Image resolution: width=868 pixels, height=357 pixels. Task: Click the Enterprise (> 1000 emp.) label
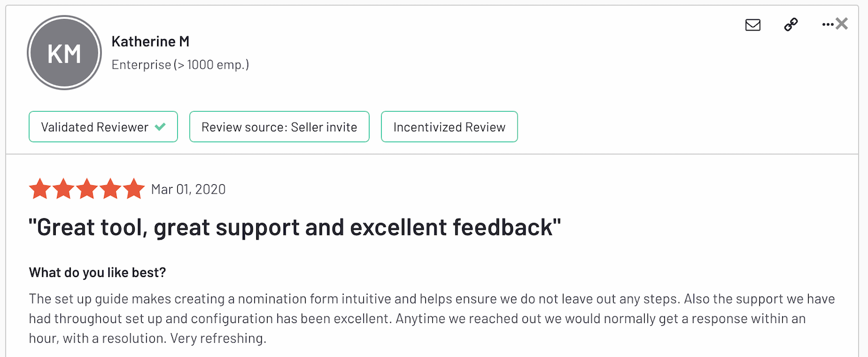(x=180, y=64)
